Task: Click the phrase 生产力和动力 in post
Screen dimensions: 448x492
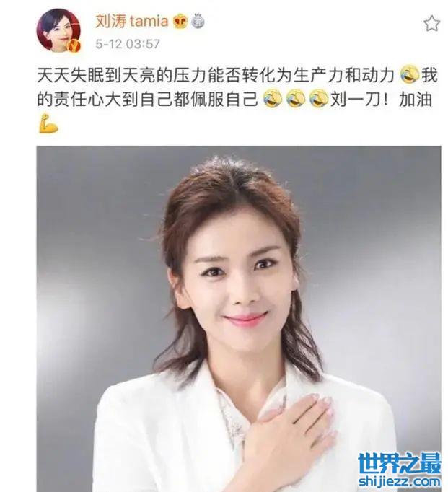Action: pyautogui.click(x=343, y=75)
